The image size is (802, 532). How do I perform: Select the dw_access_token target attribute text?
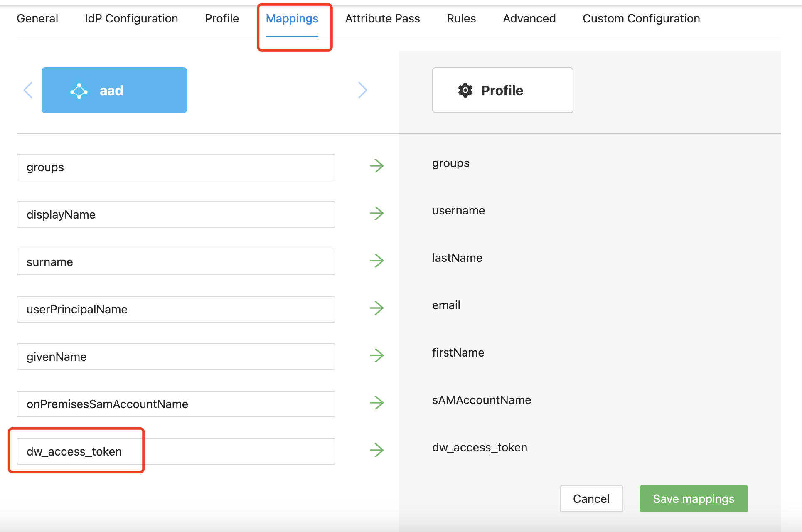pos(480,448)
